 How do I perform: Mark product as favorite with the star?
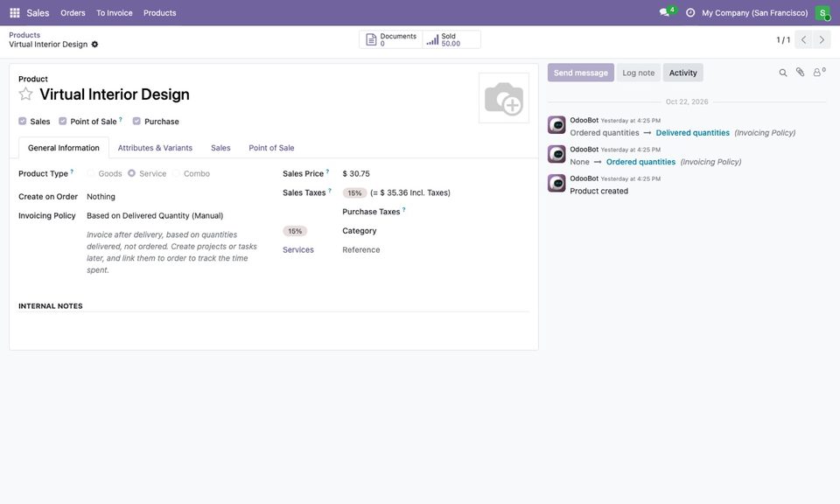pos(25,94)
